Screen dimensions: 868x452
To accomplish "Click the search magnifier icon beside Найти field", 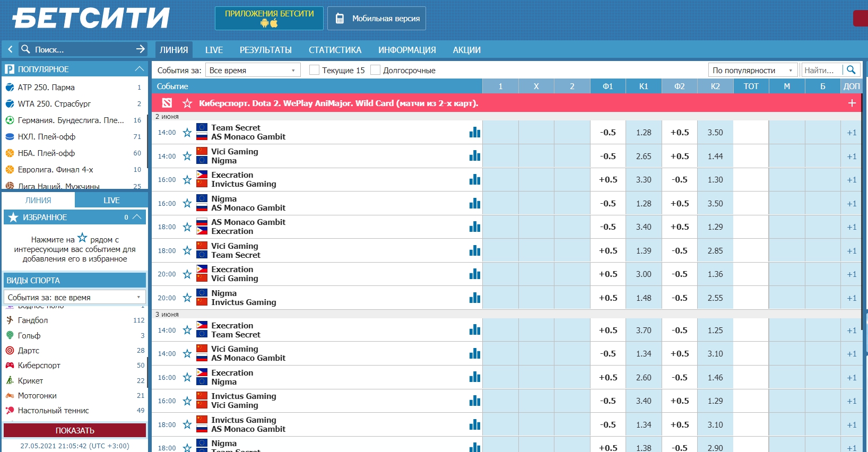I will (851, 70).
